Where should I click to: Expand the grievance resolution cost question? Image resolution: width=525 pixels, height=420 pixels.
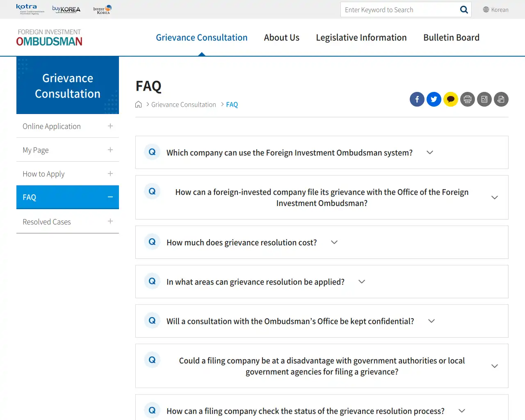pos(334,242)
